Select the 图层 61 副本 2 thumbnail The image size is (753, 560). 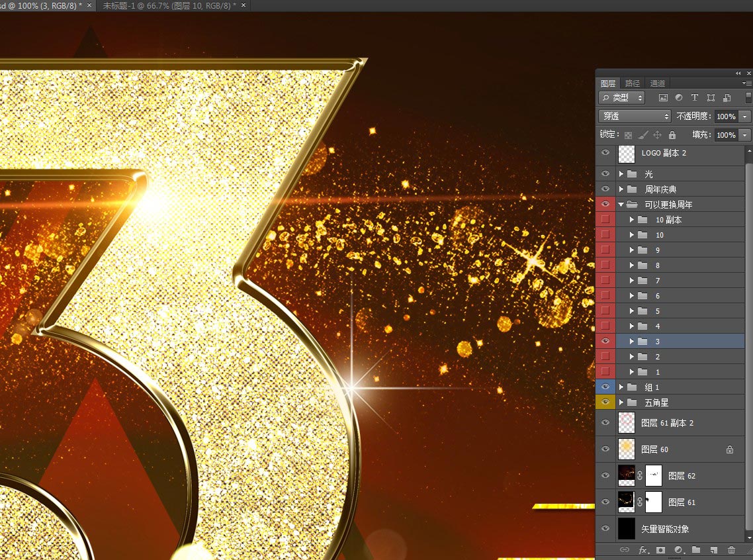click(626, 422)
